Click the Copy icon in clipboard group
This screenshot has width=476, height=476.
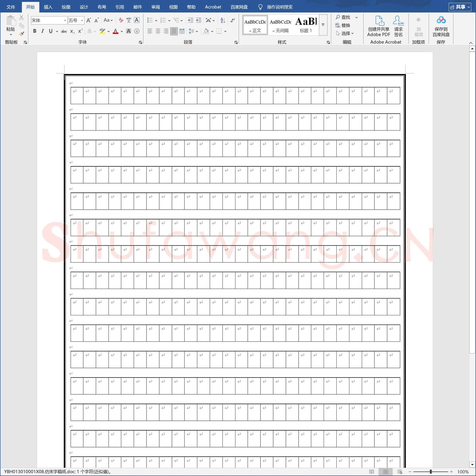[21, 26]
